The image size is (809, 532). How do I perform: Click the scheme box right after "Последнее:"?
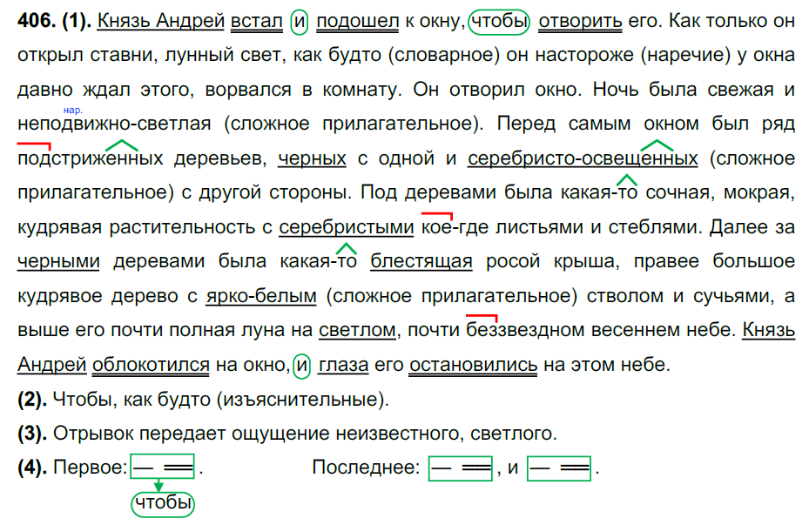(x=461, y=468)
